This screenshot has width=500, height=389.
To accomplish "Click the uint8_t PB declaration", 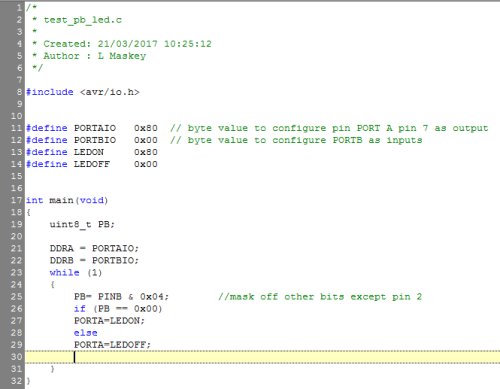I will [82, 224].
